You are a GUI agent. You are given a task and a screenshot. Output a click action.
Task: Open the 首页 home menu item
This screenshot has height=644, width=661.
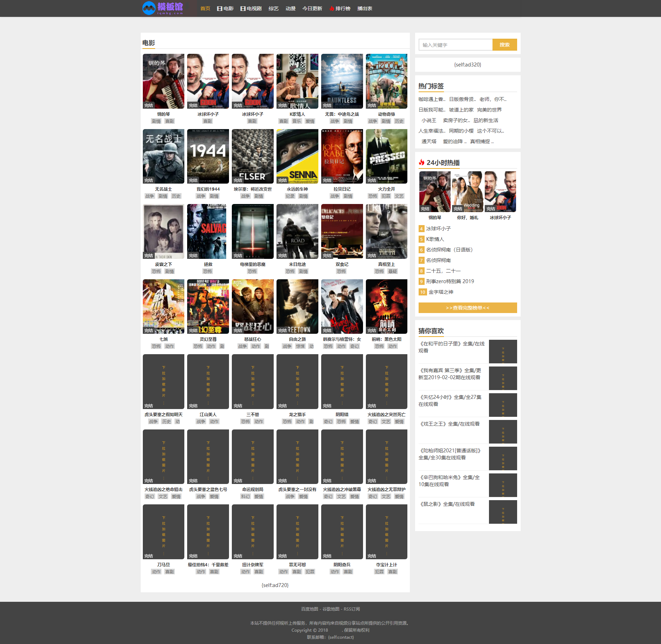point(205,8)
